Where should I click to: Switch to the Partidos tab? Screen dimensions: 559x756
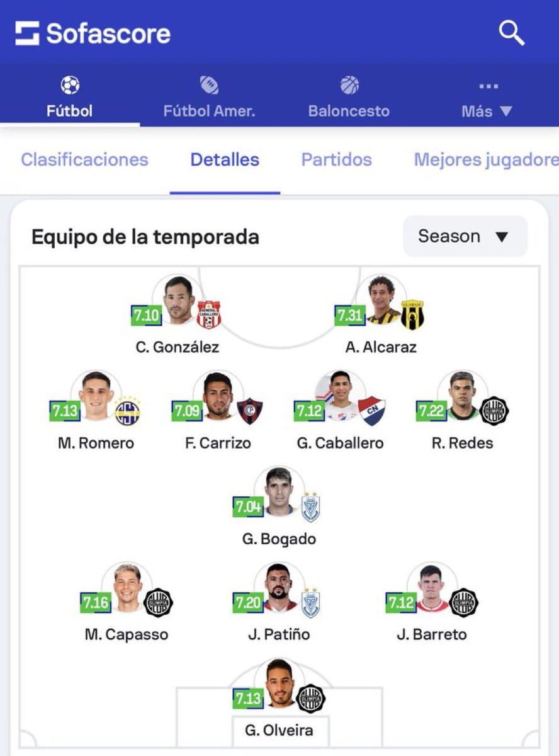click(x=337, y=160)
